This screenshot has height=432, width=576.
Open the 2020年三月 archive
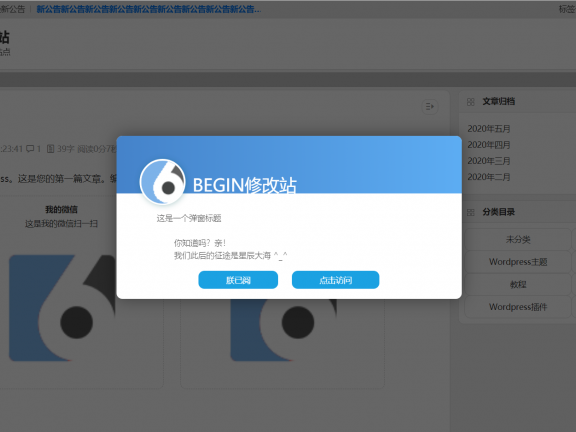[x=489, y=161]
